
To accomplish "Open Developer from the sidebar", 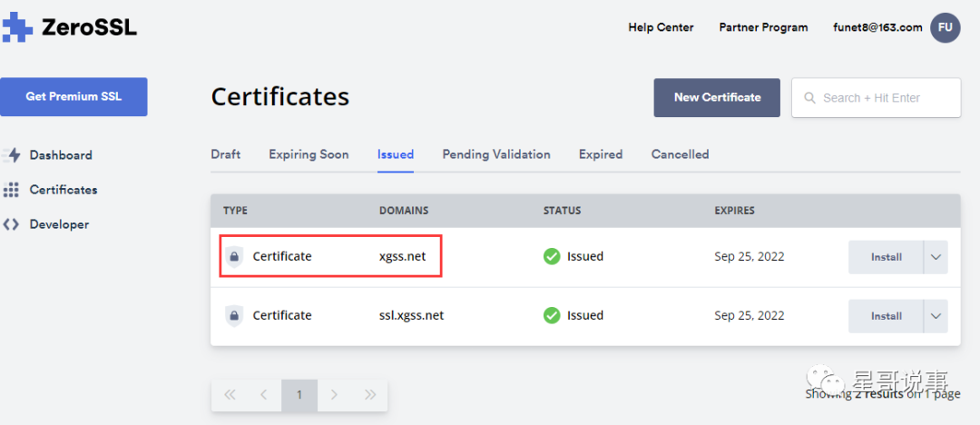I will [x=59, y=224].
